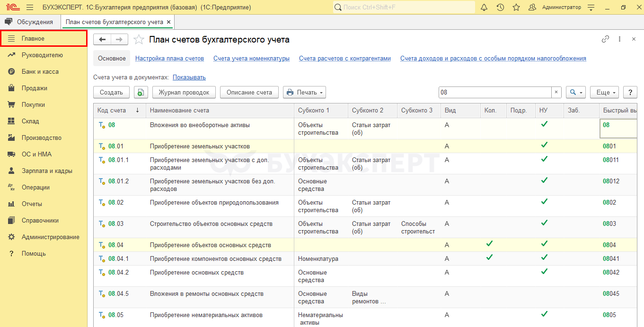Open notifications bell
The width and height of the screenshot is (644, 327).
[x=484, y=8]
